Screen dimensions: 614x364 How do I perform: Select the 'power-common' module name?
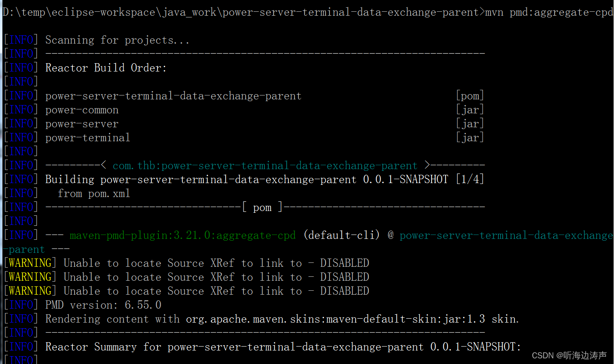[x=82, y=110]
